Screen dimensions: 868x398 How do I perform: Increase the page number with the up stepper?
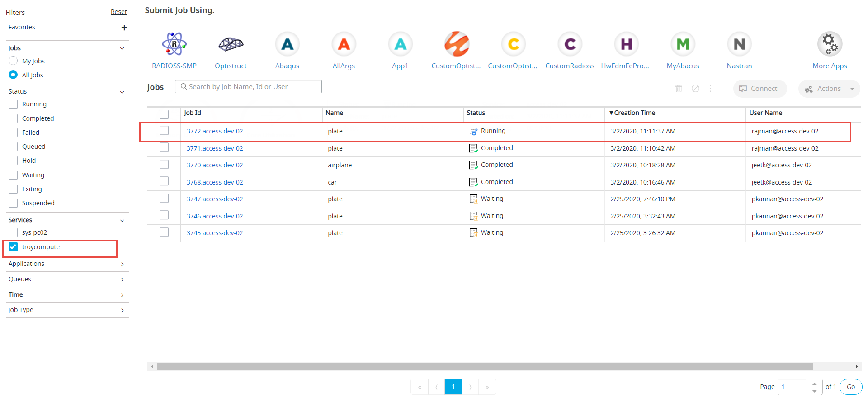coord(814,384)
